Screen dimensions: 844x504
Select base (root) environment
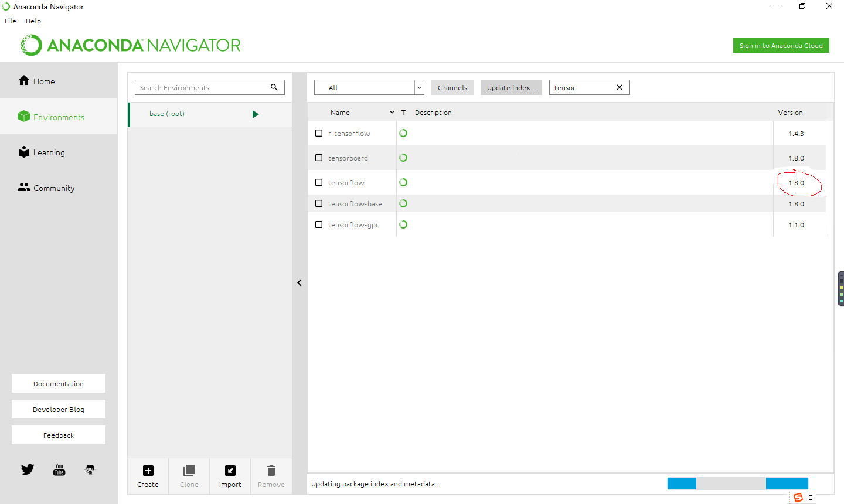coord(210,114)
